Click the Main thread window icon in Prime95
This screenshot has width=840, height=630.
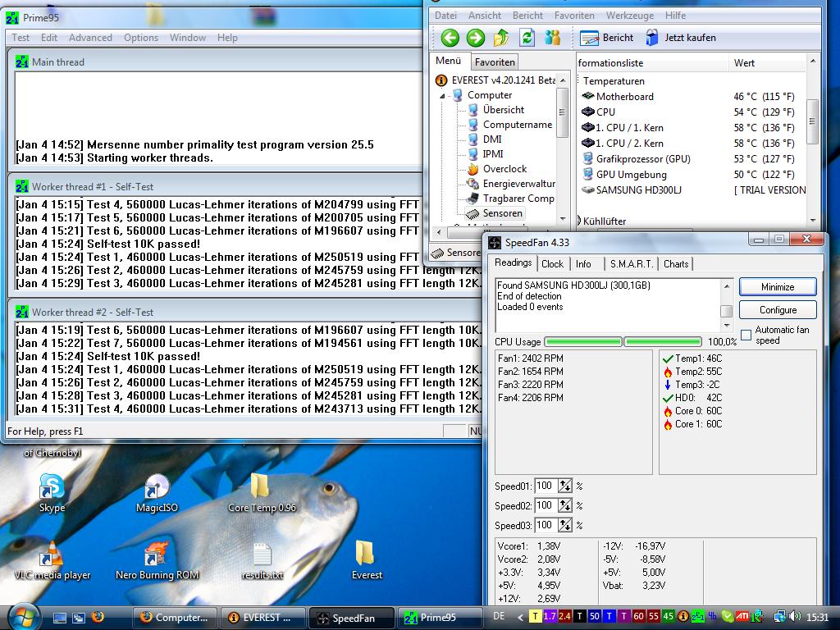click(x=22, y=62)
